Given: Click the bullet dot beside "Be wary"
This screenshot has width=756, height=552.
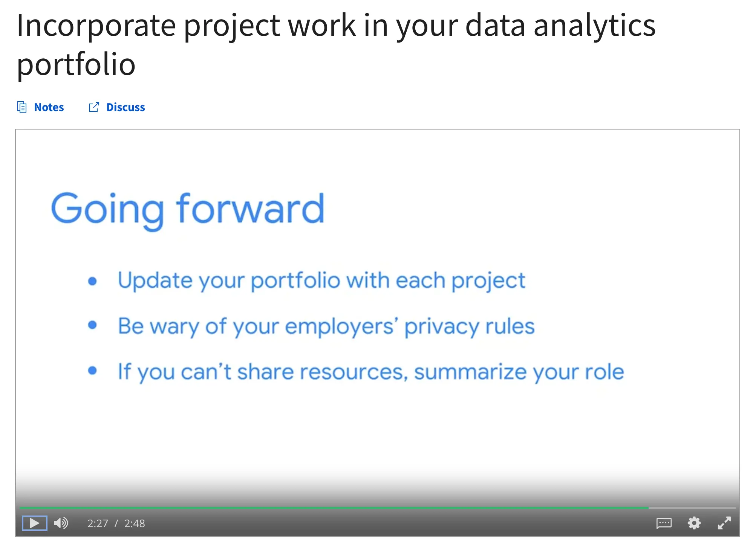Looking at the screenshot, I should [92, 325].
